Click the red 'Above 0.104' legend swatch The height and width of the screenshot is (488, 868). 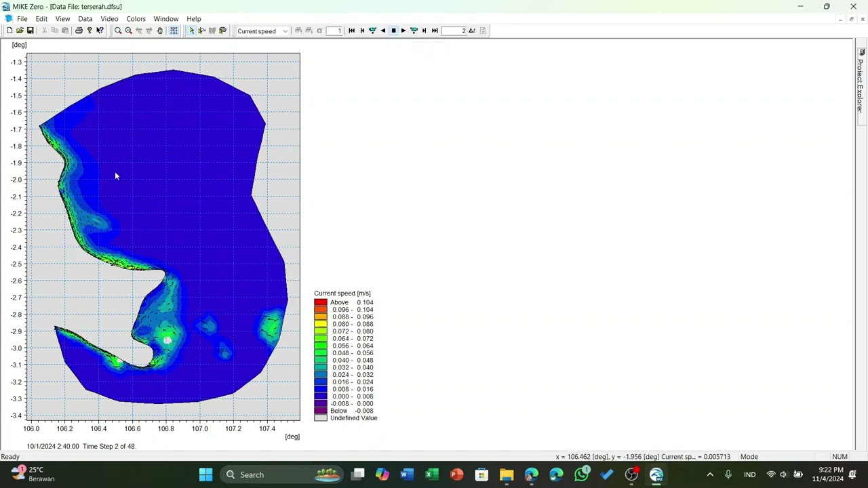tap(320, 302)
